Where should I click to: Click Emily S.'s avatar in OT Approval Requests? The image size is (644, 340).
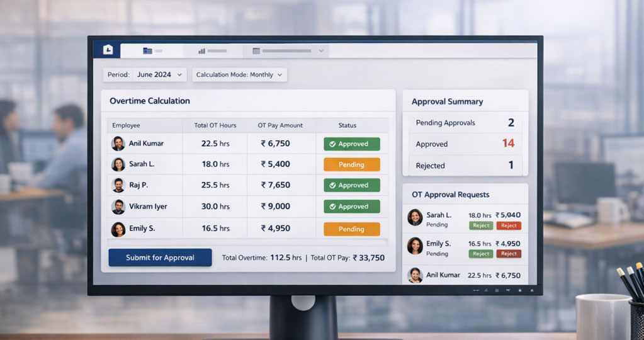(415, 246)
